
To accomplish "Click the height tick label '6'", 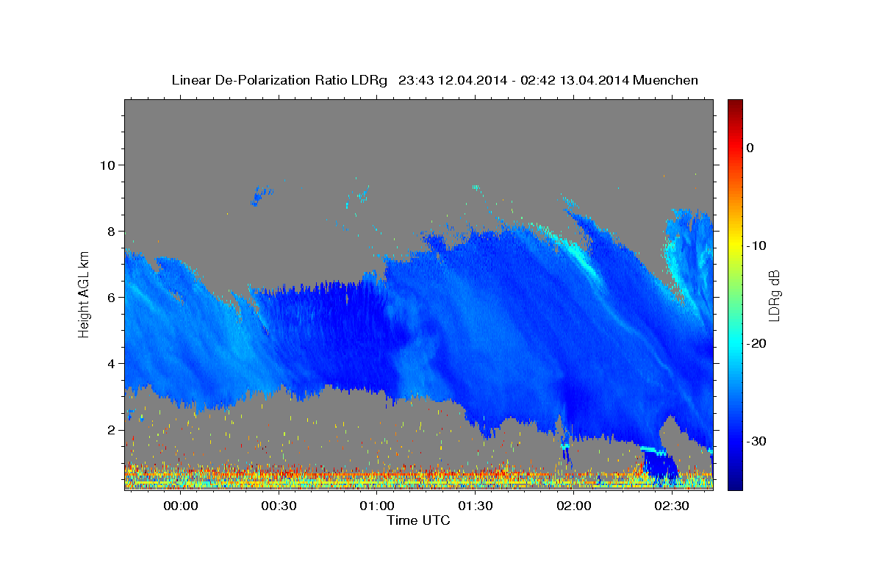I will pos(110,297).
